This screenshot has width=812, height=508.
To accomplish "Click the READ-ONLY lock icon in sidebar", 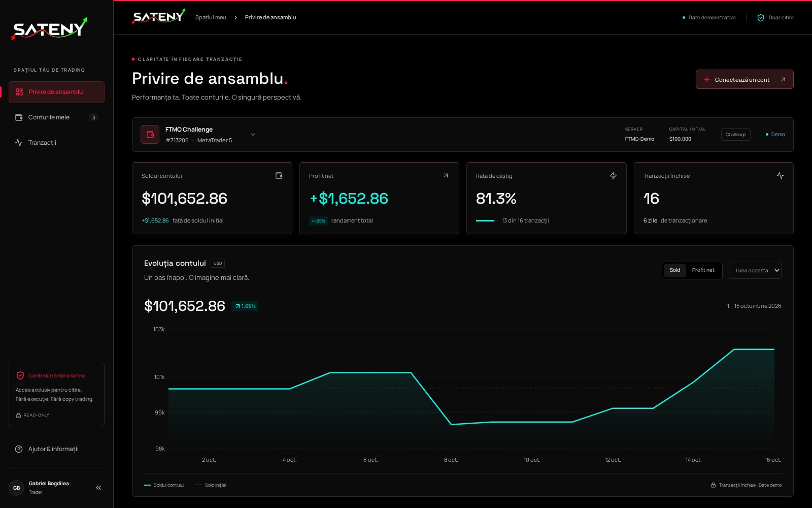I will point(18,416).
